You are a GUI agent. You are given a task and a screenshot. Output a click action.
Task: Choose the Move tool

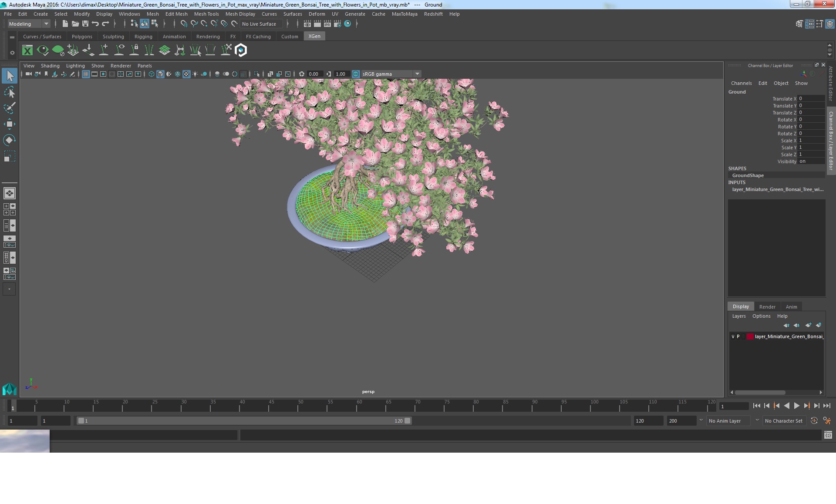click(9, 124)
